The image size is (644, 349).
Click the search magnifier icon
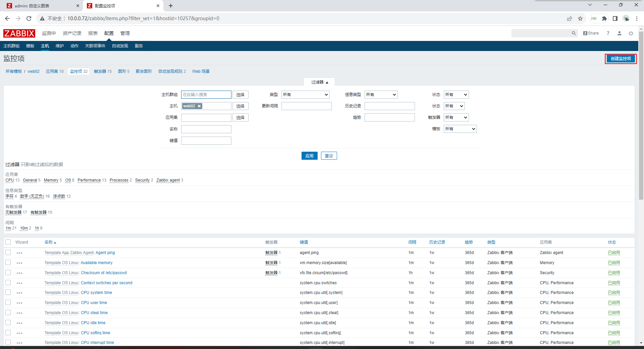[x=574, y=33]
